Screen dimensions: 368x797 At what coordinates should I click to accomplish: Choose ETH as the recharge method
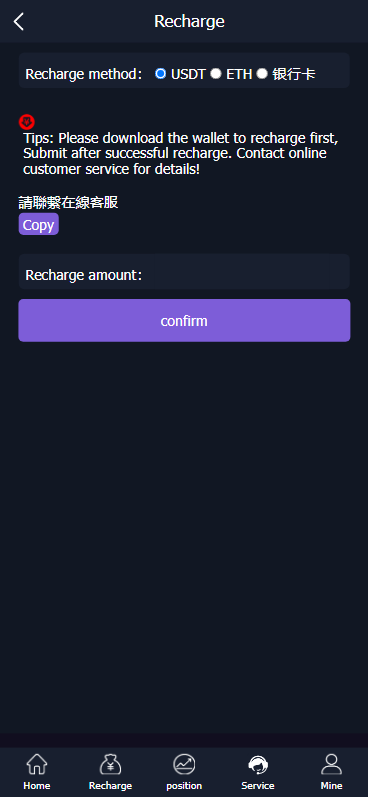[x=216, y=74]
